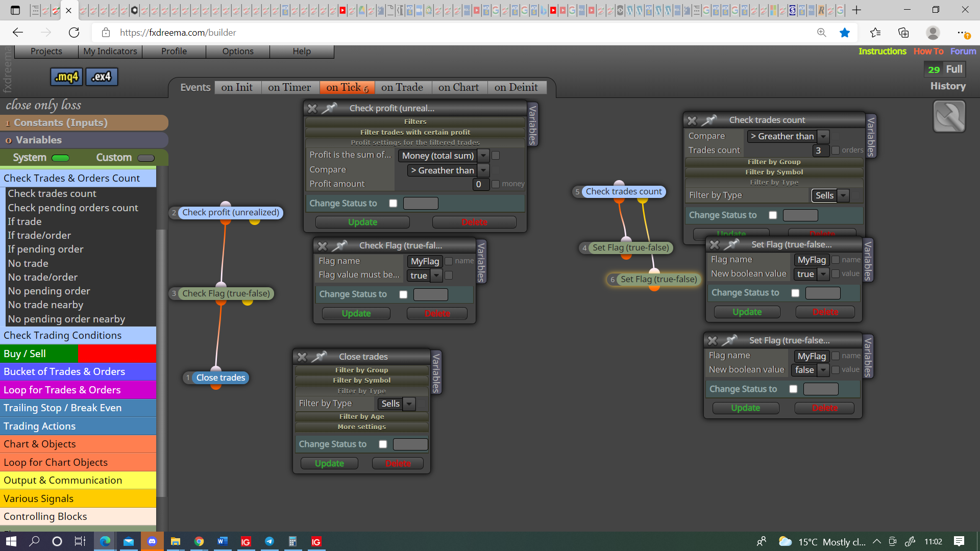Pin the Close trades panel
Image resolution: width=980 pixels, height=551 pixels.
[x=320, y=357]
